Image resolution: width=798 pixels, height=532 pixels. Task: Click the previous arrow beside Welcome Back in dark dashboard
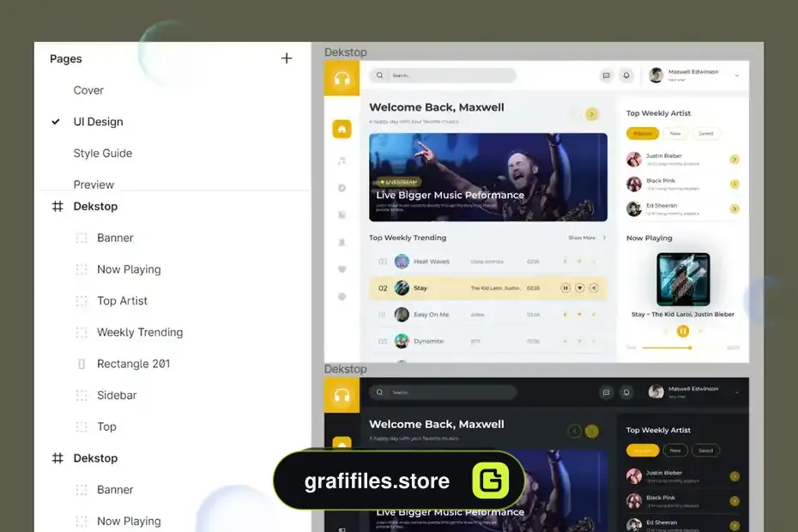(x=575, y=432)
